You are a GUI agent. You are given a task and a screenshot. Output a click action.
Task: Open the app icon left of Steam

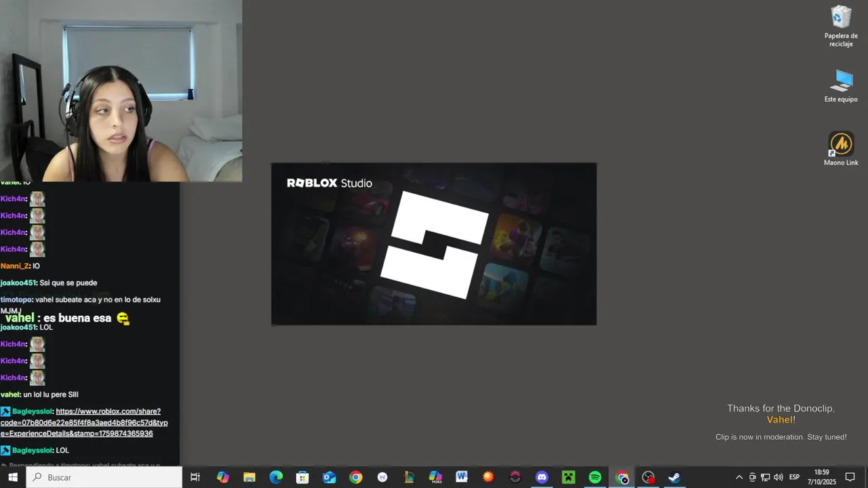tap(648, 477)
